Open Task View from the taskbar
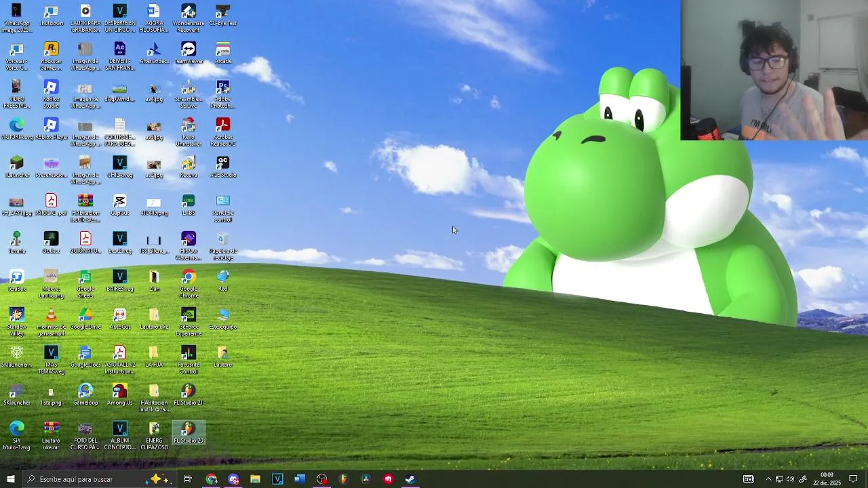This screenshot has height=488, width=868. coord(188,479)
